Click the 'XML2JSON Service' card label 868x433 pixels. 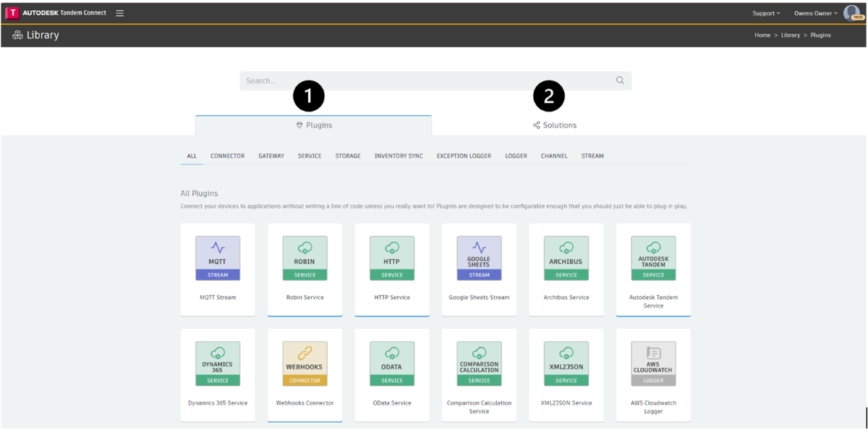point(566,403)
